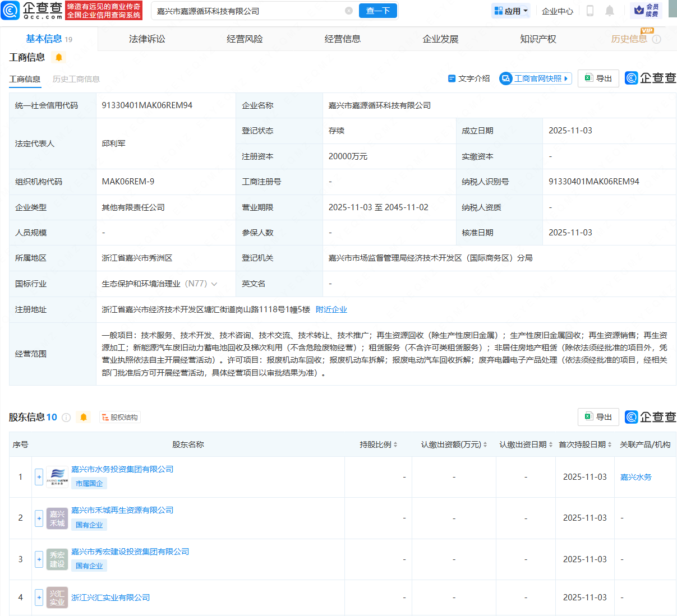Open notifications bell in top bar

pos(610,11)
